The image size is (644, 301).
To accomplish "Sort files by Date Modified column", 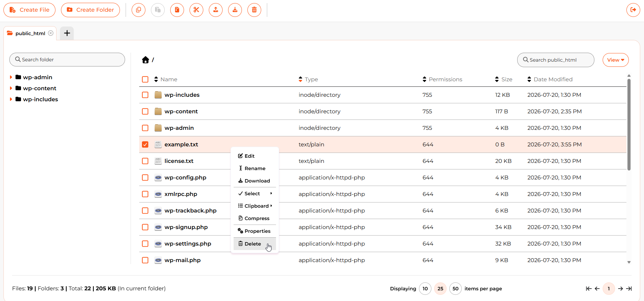I will (x=550, y=79).
